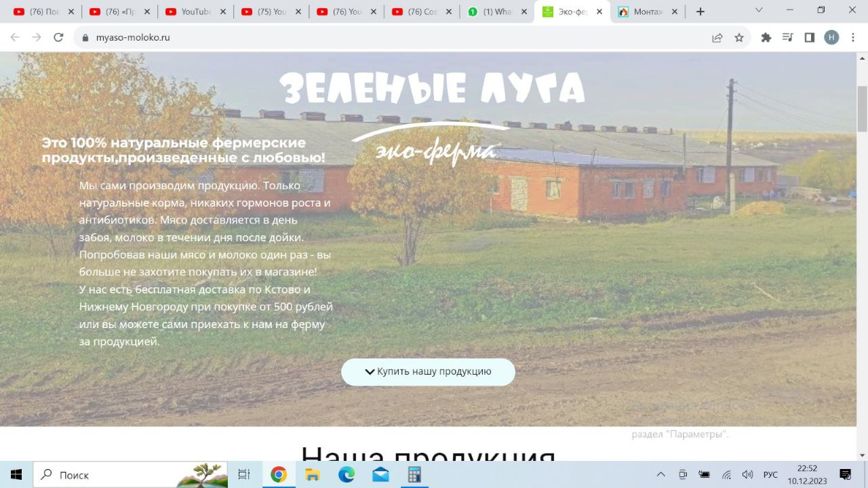The height and width of the screenshot is (488, 868).
Task: Open the Windows Start menu
Action: point(16,474)
